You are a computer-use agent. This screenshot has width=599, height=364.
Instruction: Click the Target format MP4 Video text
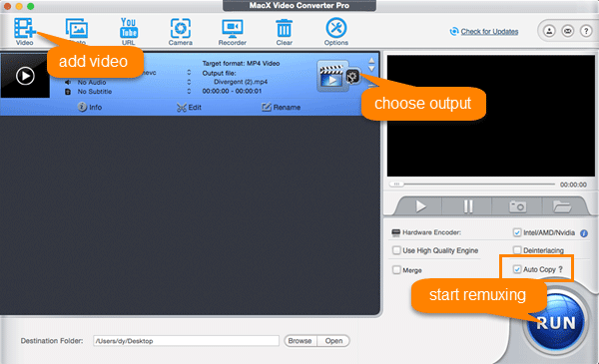coord(241,64)
